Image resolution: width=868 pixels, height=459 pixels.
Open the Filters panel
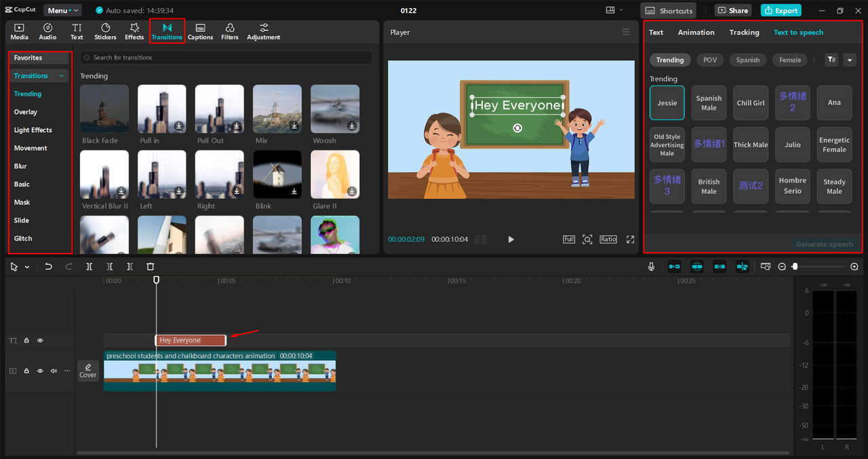(230, 31)
